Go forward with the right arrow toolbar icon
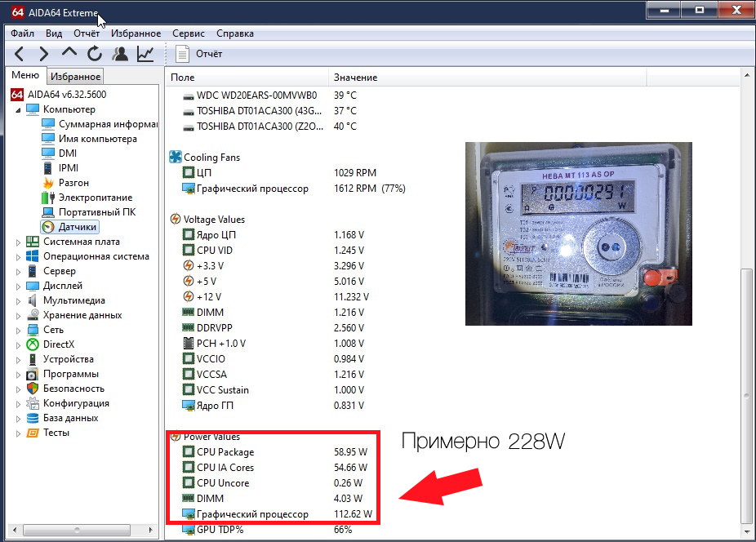The image size is (756, 542). (x=44, y=54)
